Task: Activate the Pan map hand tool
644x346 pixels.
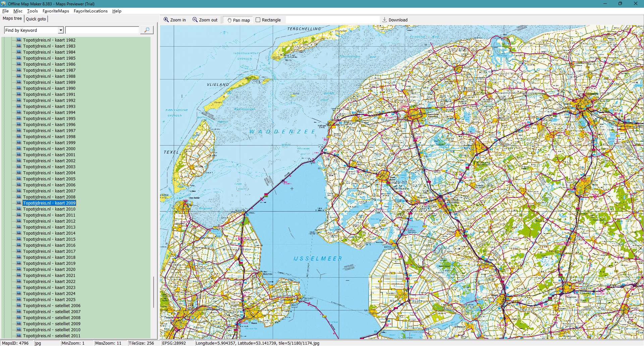Action: (229, 20)
